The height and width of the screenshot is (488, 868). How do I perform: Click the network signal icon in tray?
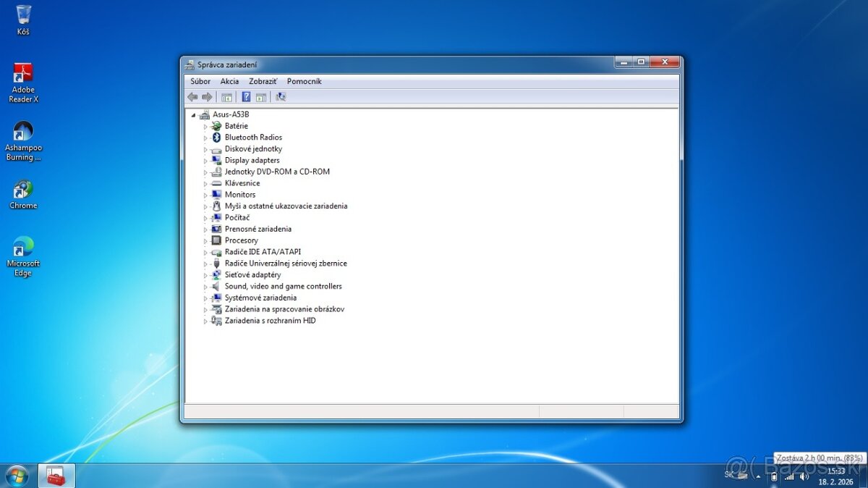(790, 476)
